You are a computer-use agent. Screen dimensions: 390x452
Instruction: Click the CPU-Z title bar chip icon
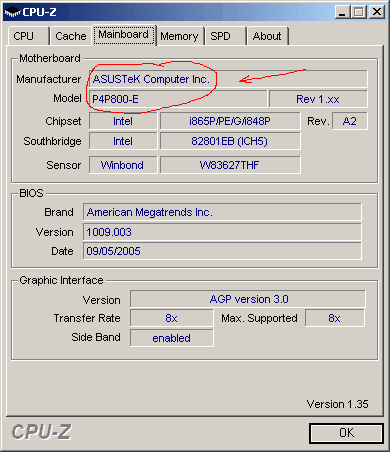pos(13,12)
